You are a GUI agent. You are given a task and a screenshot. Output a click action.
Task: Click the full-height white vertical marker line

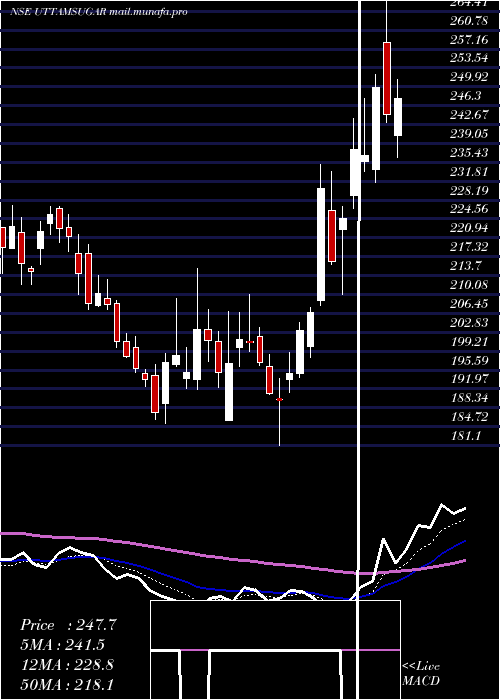(x=358, y=350)
